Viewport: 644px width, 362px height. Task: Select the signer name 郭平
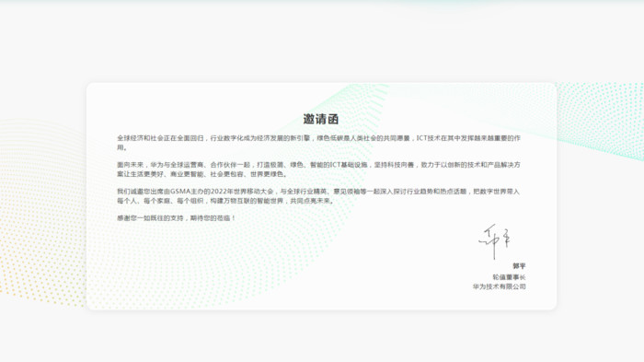tap(519, 266)
